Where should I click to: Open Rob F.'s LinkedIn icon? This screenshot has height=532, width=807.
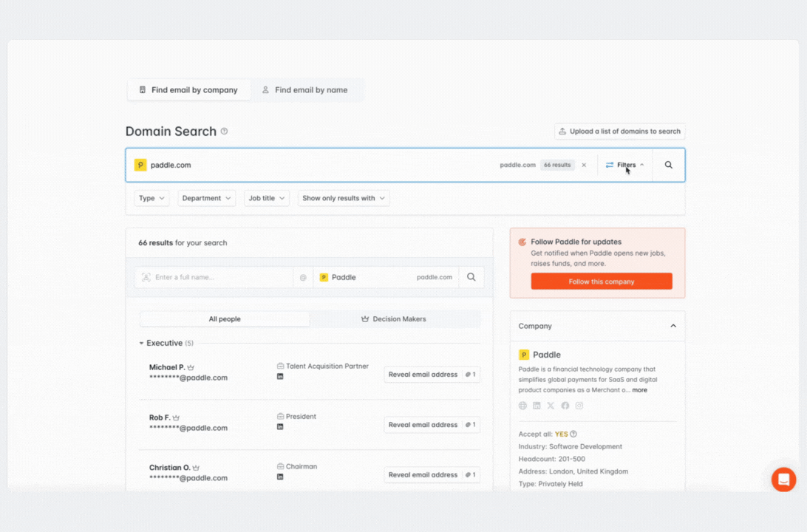(x=280, y=427)
